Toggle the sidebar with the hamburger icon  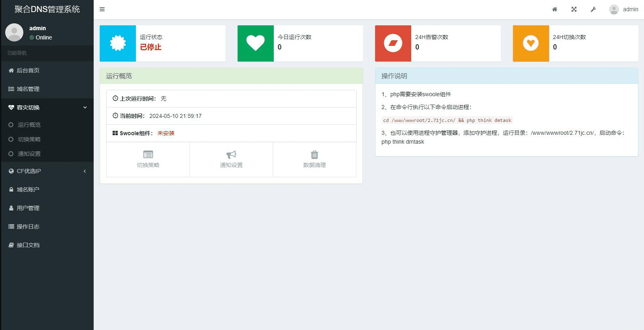[102, 9]
